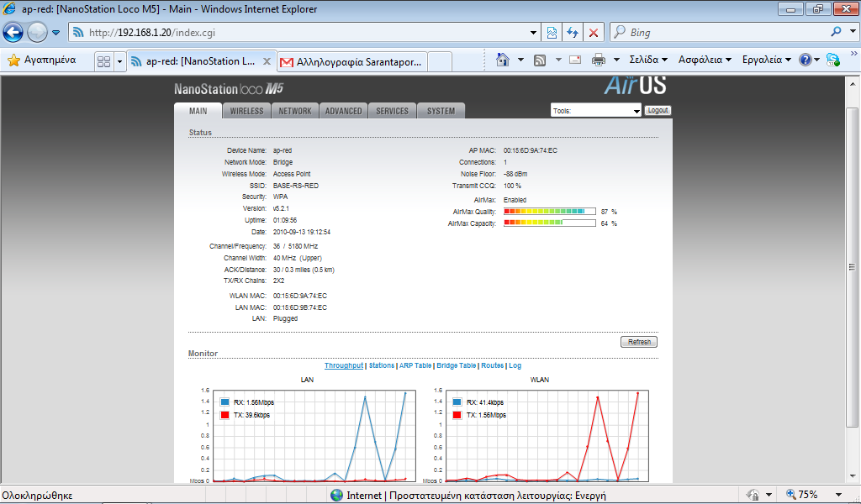Click the Home icon in command bar

click(x=503, y=60)
